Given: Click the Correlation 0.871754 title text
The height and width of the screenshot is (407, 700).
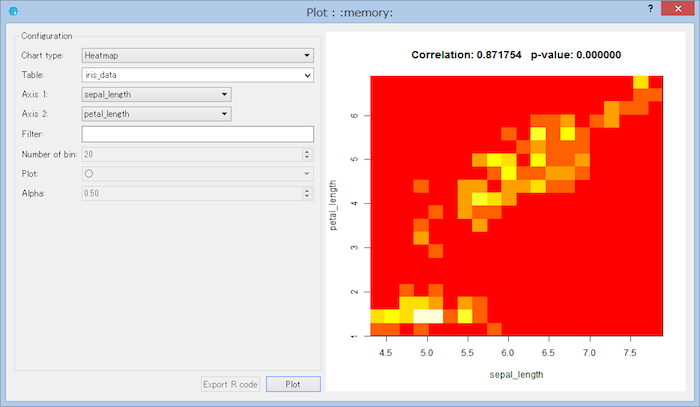Looking at the screenshot, I should (466, 55).
